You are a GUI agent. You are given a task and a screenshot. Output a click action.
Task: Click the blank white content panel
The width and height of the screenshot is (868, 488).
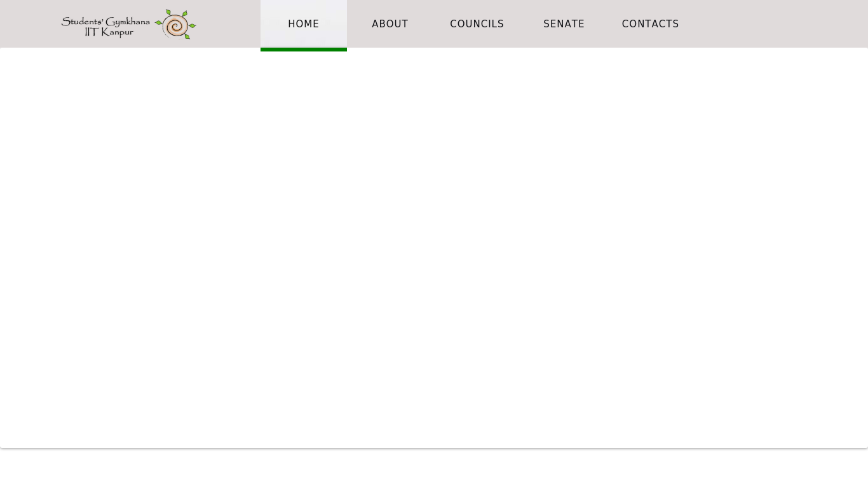434,248
